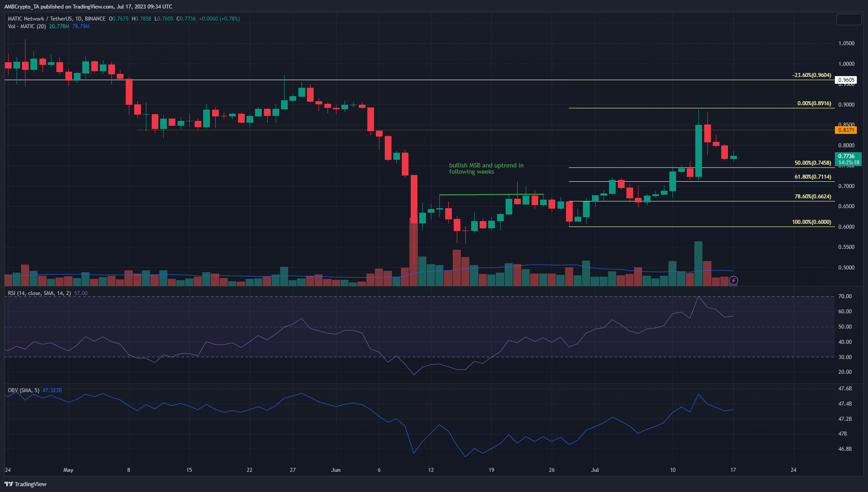868x492 pixels.
Task: Click the 'Jul' label on time axis
Action: (x=595, y=470)
